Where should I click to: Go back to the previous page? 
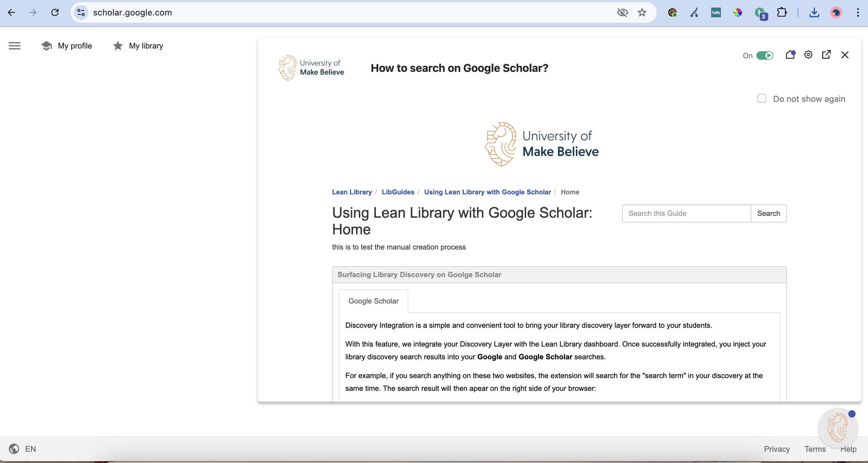click(x=11, y=12)
